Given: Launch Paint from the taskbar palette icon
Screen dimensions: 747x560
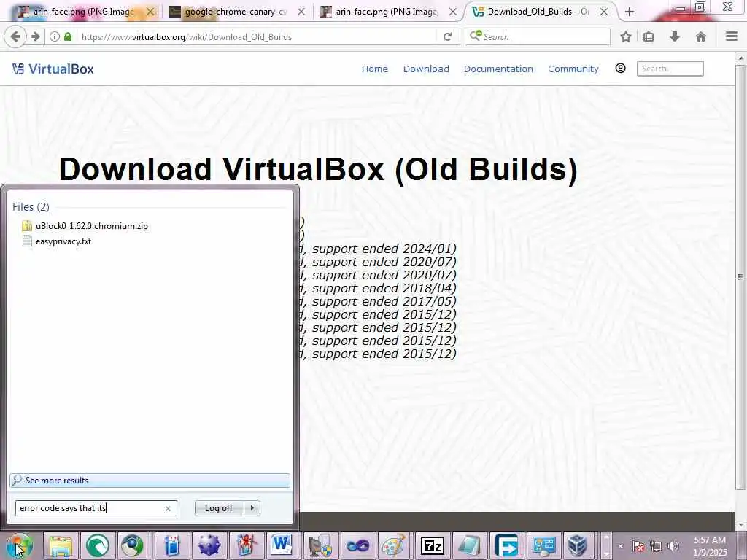Looking at the screenshot, I should click(x=395, y=545).
